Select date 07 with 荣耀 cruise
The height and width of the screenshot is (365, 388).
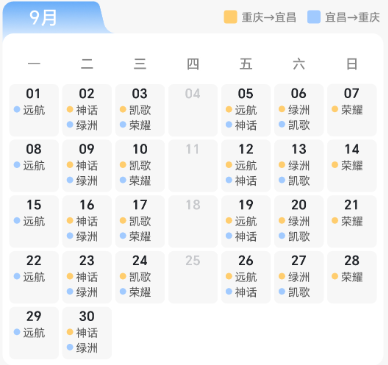[352, 110]
